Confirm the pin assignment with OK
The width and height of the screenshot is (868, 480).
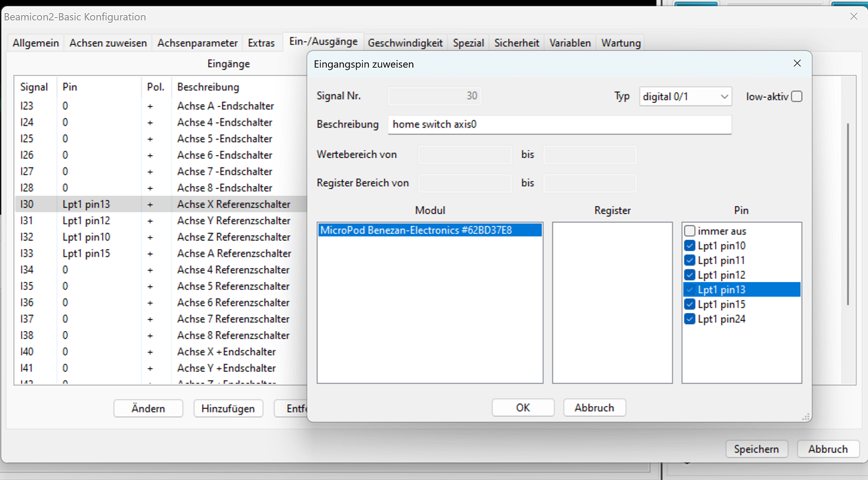tap(523, 408)
